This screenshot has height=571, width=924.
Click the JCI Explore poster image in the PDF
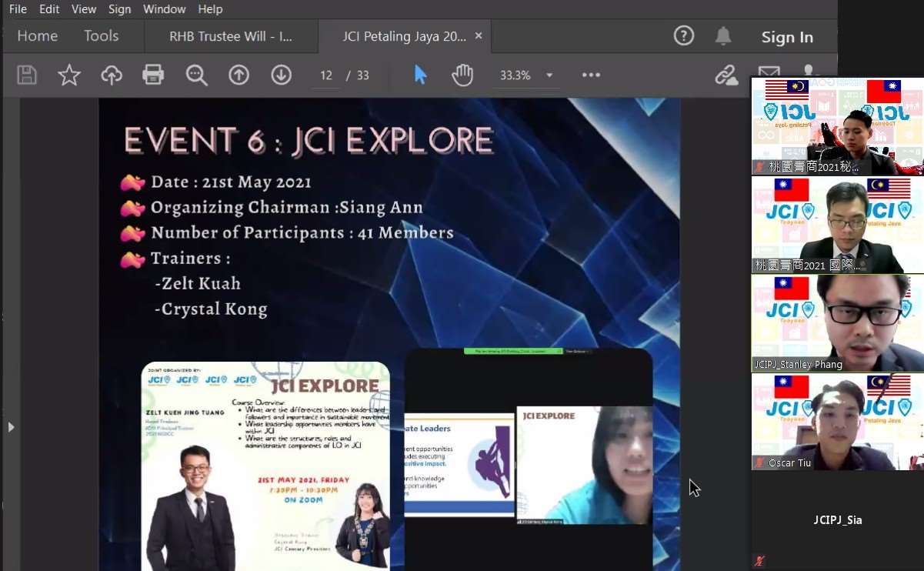(x=265, y=466)
